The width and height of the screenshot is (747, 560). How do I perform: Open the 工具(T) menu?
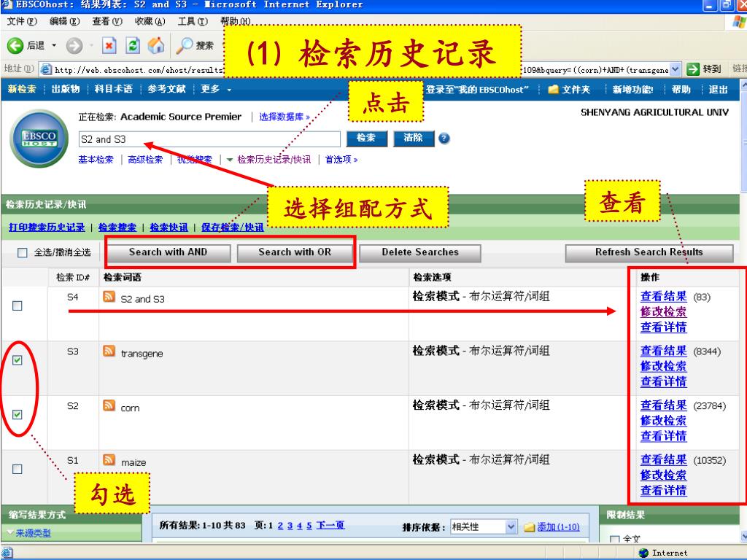(193, 21)
